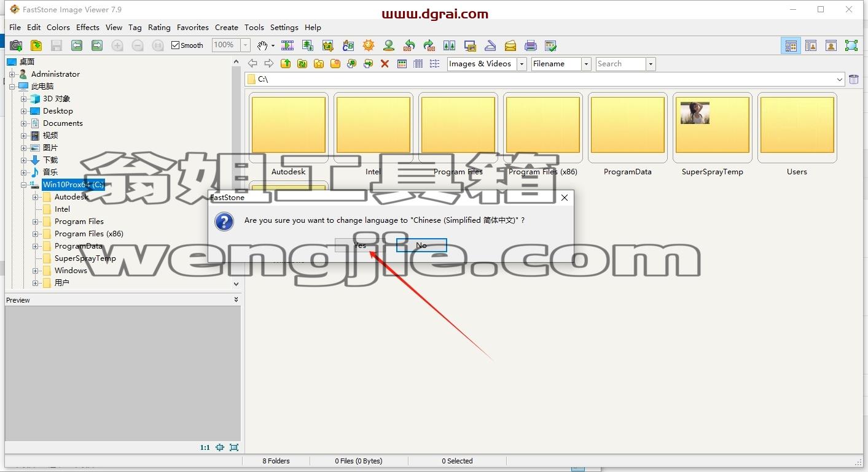Click the screen capture camera icon

[x=16, y=45]
